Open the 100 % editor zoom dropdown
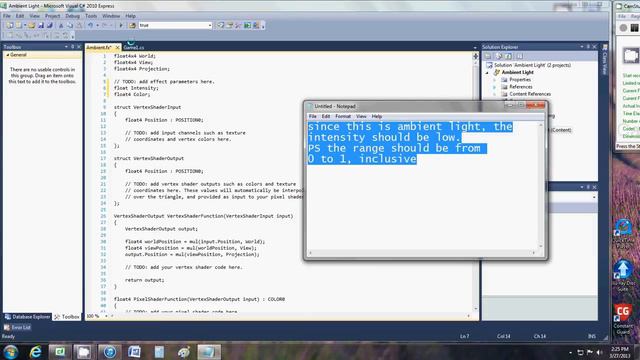This screenshot has width=640, height=360. click(x=107, y=316)
